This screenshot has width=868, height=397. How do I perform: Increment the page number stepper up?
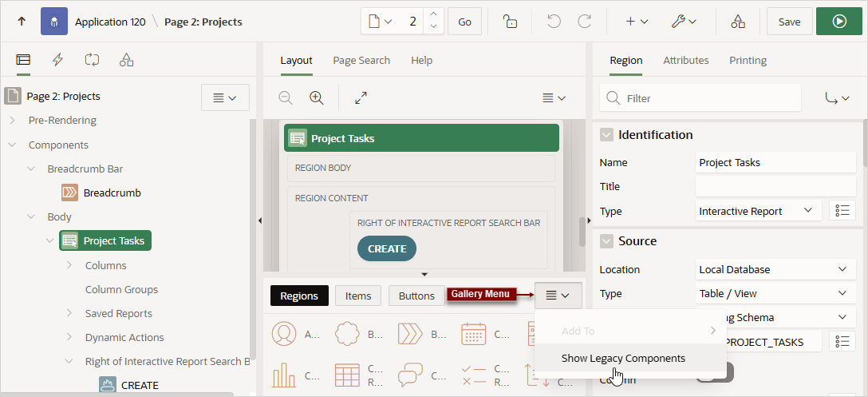(433, 15)
